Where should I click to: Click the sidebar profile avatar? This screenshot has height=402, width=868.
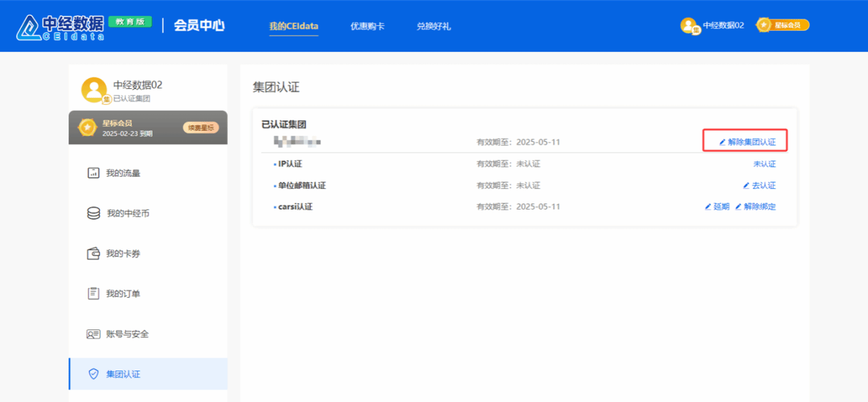click(94, 90)
